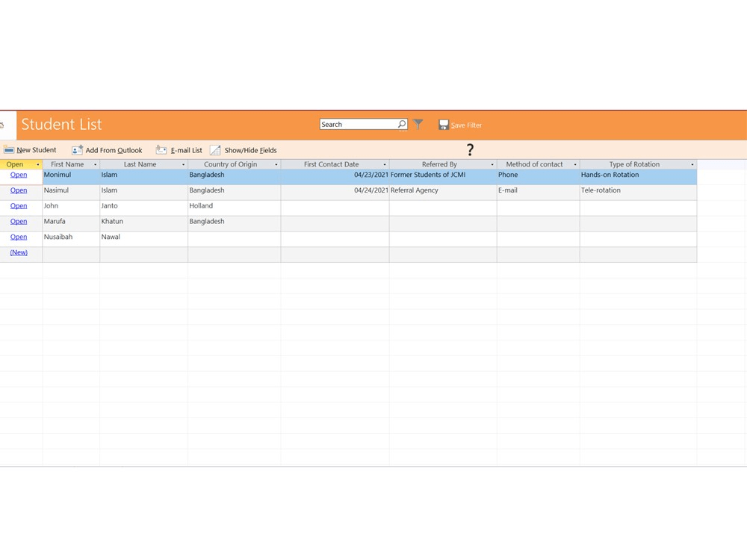Click the Janto last name cell
The height and width of the screenshot is (560, 747).
144,208
